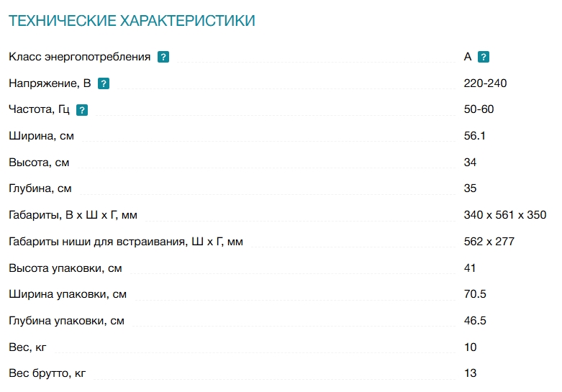
Task: Click the Вес, кг value 10
Action: [x=470, y=347]
